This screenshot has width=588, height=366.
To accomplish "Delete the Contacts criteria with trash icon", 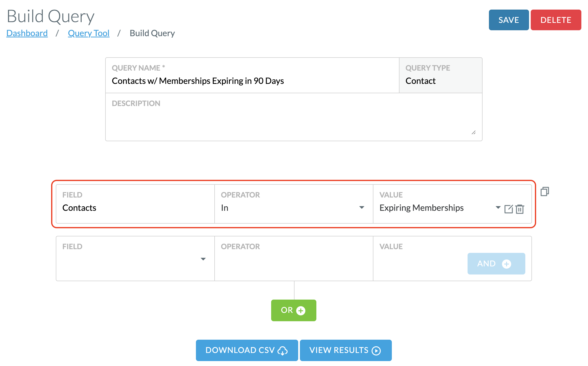I will pyautogui.click(x=520, y=209).
